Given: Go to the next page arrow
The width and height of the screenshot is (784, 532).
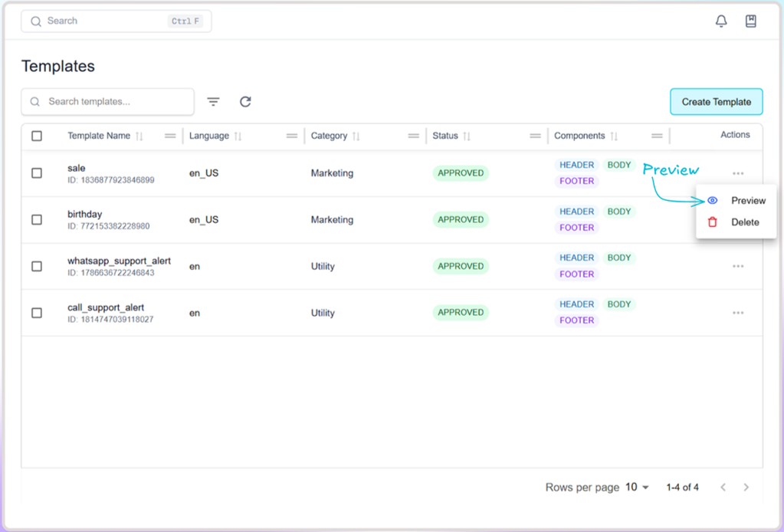Looking at the screenshot, I should (746, 488).
